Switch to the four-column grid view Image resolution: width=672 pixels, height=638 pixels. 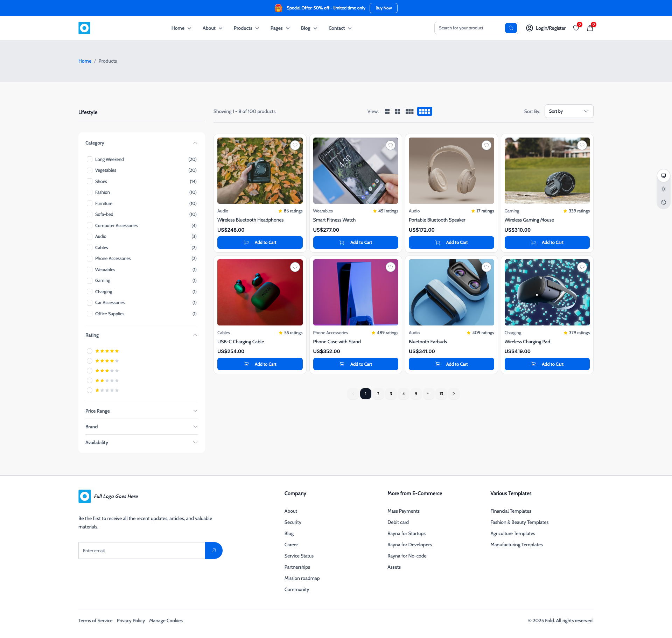pyautogui.click(x=425, y=111)
